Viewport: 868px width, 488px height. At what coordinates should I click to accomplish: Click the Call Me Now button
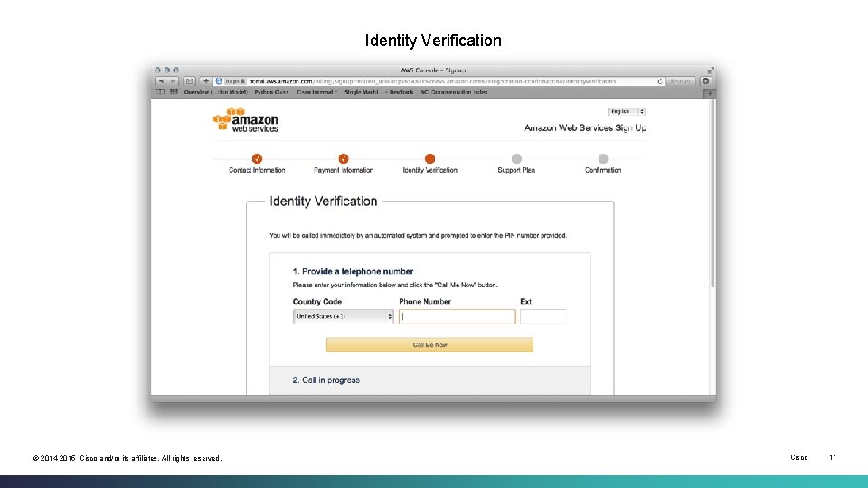pyautogui.click(x=429, y=344)
